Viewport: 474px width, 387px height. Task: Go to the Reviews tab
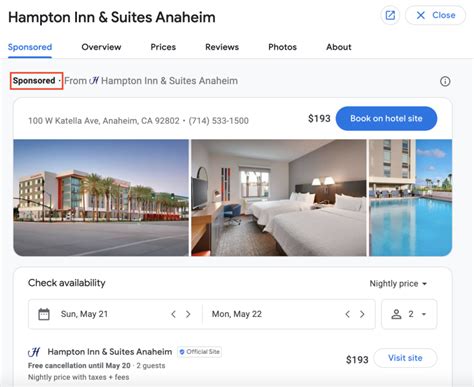[222, 47]
